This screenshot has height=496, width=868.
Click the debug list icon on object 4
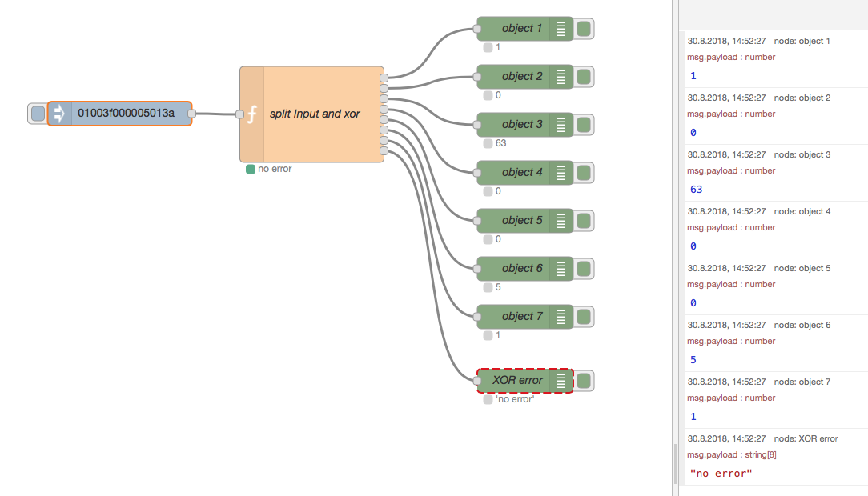pyautogui.click(x=561, y=173)
